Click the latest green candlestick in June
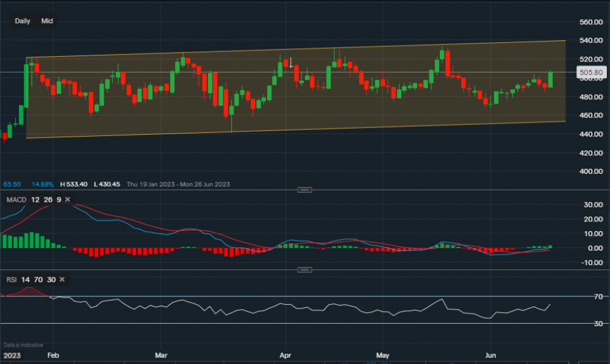610x364 pixels. pyautogui.click(x=551, y=79)
